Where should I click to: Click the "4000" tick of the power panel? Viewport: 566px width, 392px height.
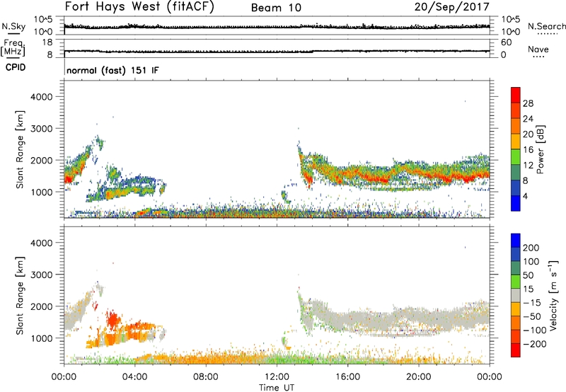[x=41, y=97]
